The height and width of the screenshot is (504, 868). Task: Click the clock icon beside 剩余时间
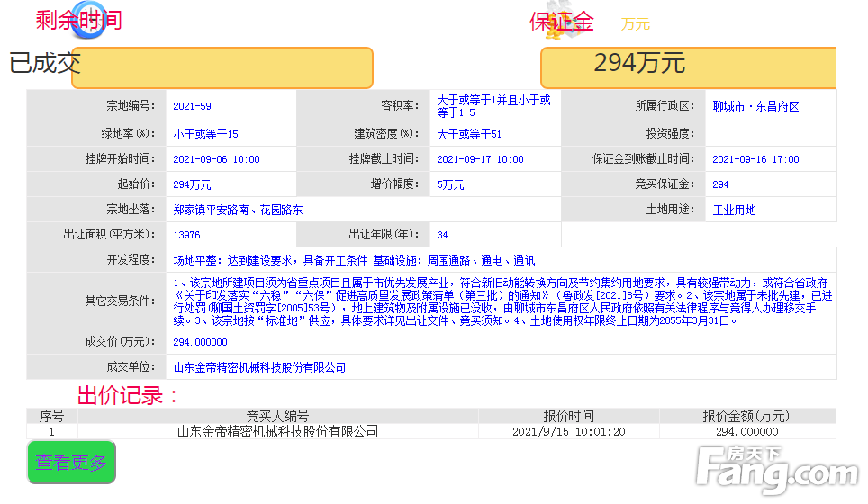click(x=87, y=21)
